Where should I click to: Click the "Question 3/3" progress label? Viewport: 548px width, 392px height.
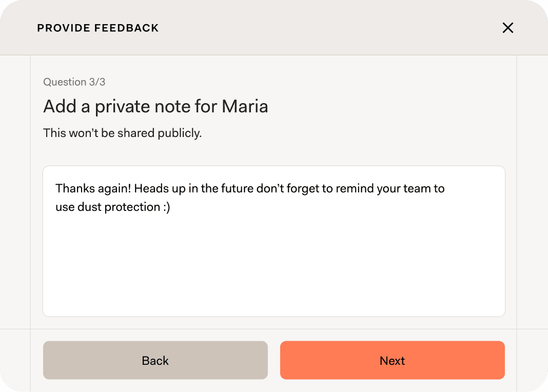[74, 82]
